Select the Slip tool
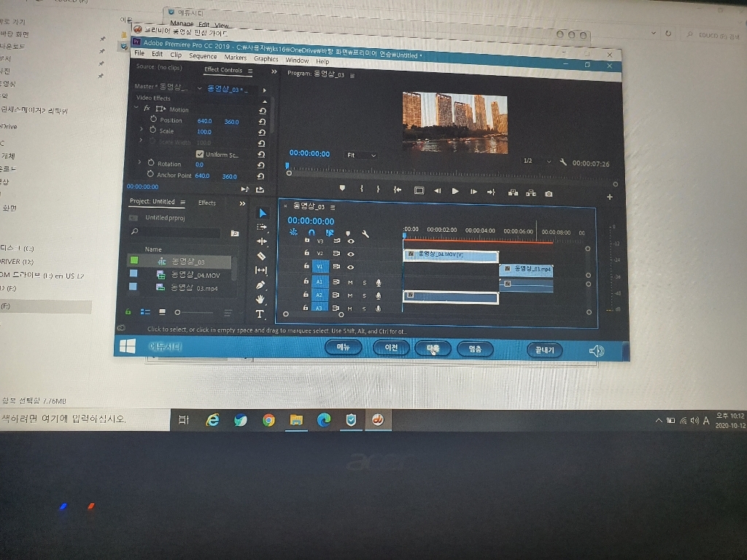 pyautogui.click(x=261, y=271)
